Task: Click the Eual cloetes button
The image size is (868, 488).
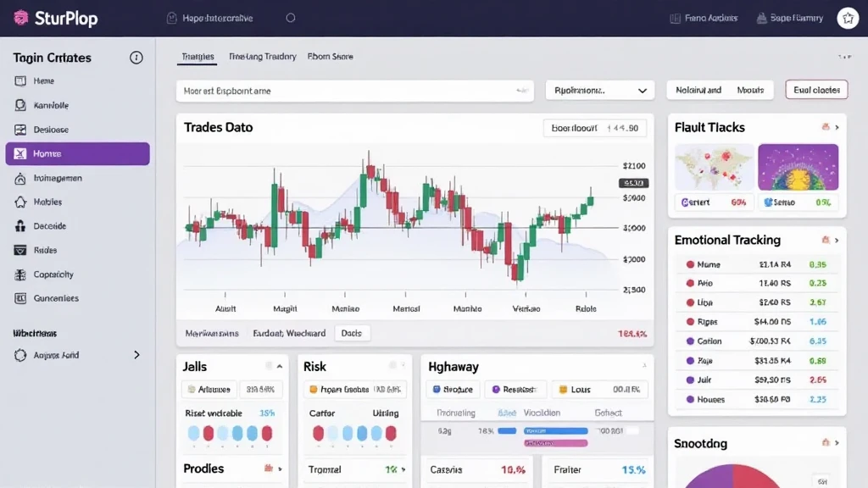Action: point(816,90)
